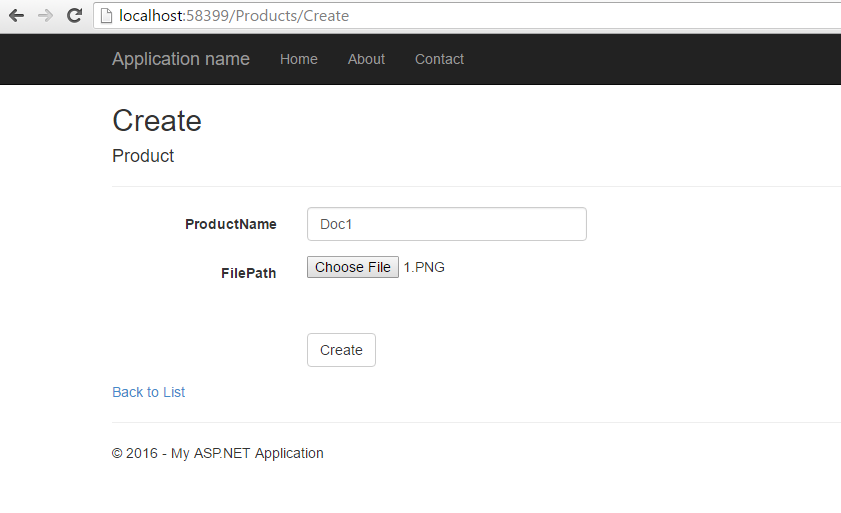Reload the page with the refresh icon

pos(74,16)
